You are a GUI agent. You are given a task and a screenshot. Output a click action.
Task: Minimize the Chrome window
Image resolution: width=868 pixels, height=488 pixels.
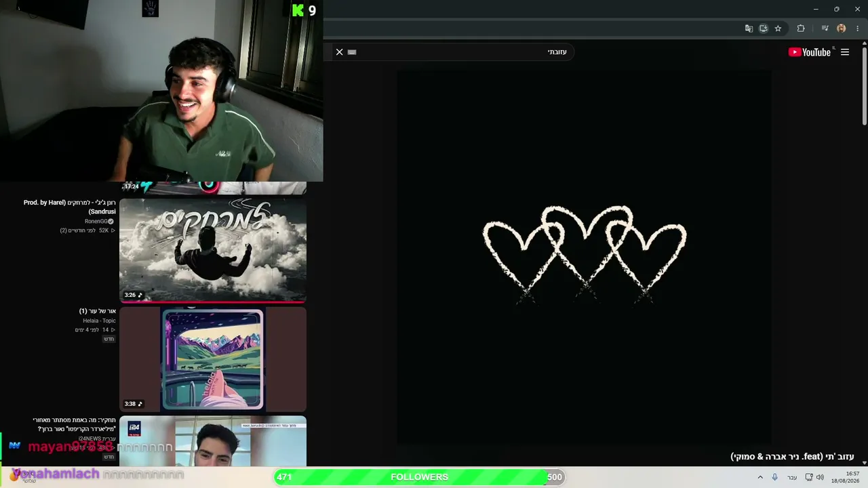click(816, 9)
